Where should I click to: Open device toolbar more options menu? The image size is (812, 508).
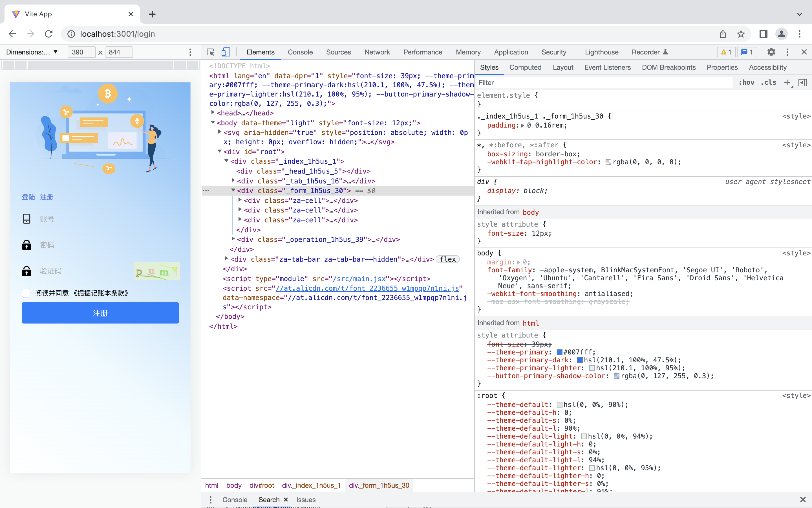pyautogui.click(x=190, y=52)
